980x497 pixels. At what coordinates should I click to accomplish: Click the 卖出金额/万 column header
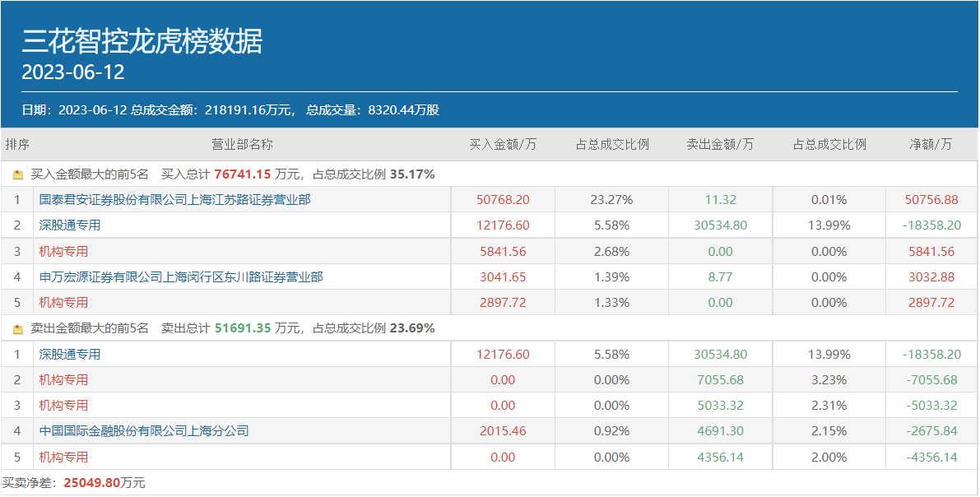point(720,145)
